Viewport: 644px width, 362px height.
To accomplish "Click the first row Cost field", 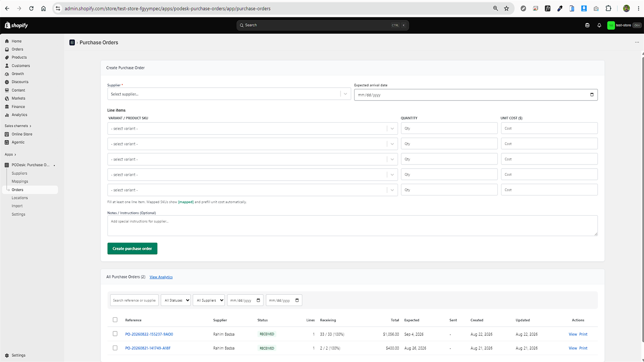I will pyautogui.click(x=549, y=128).
